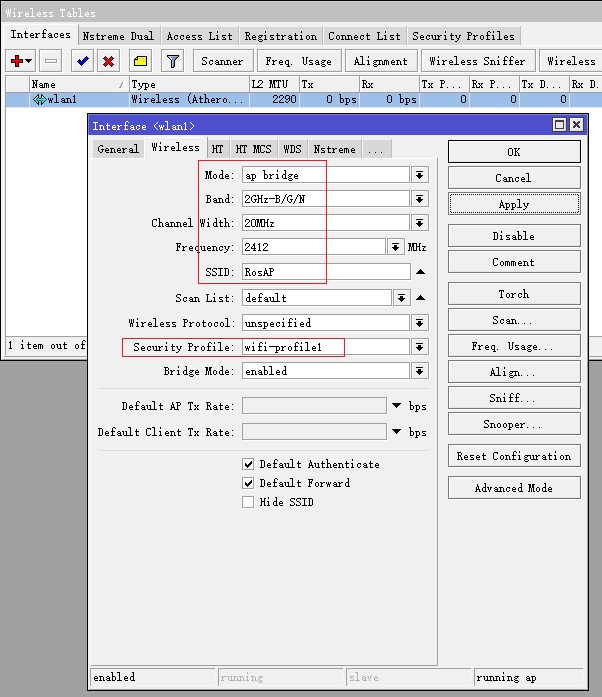Click the up arrow beside Scan List
Screen dimensions: 602x697
(421, 298)
